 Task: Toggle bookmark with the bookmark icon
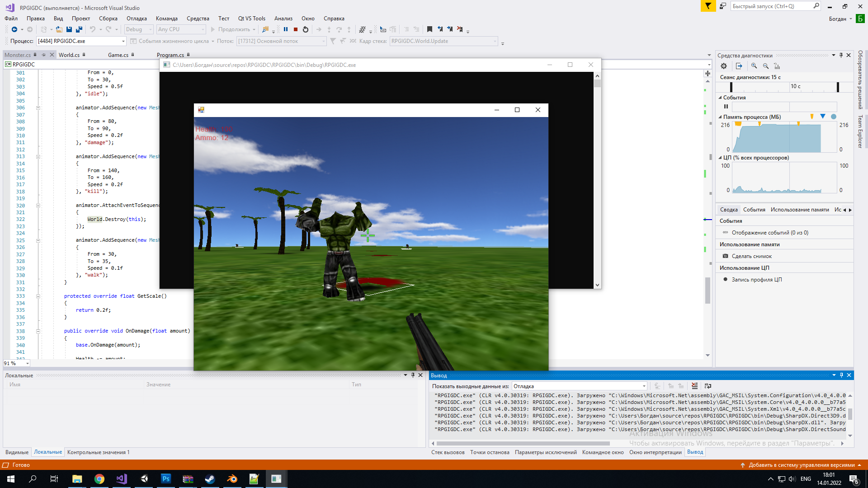(429, 29)
